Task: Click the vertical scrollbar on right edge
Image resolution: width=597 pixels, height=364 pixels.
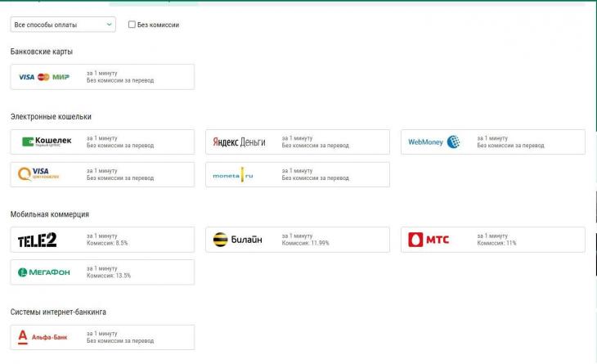Action: 594,164
